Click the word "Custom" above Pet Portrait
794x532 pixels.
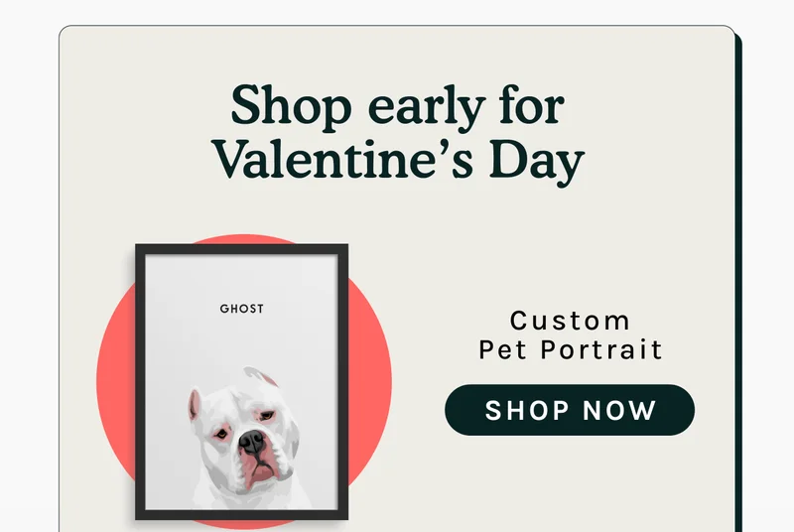(x=570, y=321)
